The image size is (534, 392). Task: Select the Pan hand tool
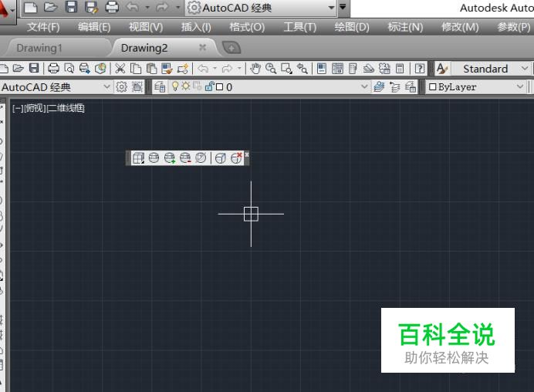tap(255, 69)
